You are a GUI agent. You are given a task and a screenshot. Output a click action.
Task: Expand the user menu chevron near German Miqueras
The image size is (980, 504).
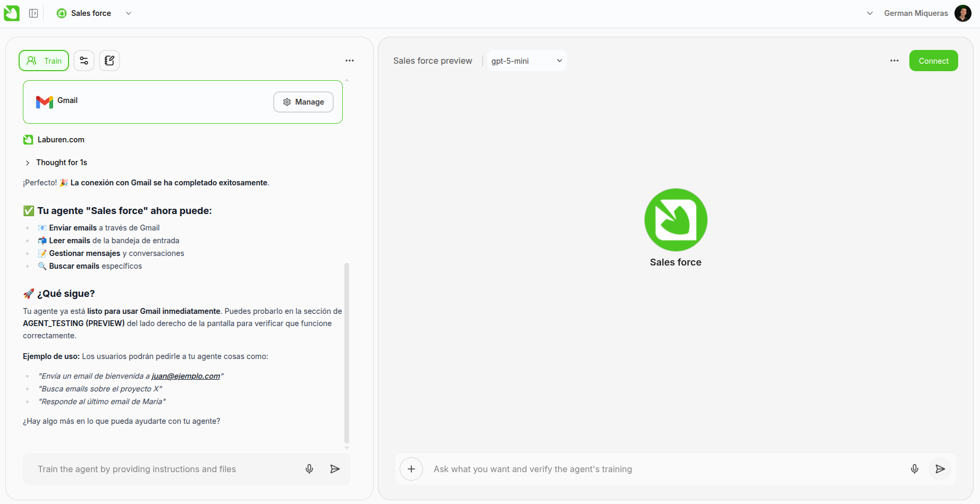[870, 13]
